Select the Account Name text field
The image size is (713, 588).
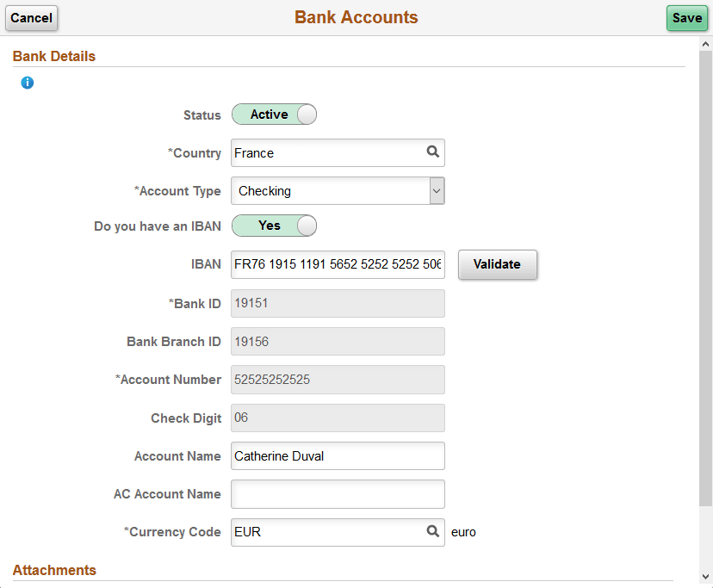pos(338,455)
